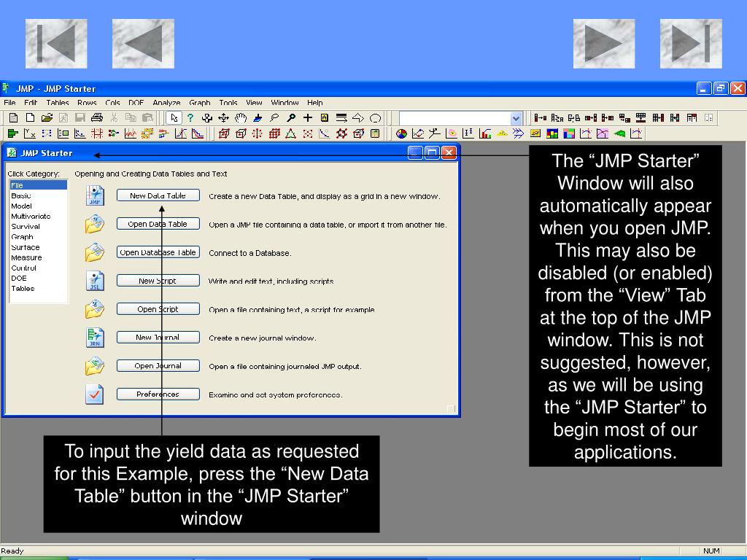The height and width of the screenshot is (560, 747).
Task: Open the toolbar combo box dropdown arrow
Action: click(516, 118)
